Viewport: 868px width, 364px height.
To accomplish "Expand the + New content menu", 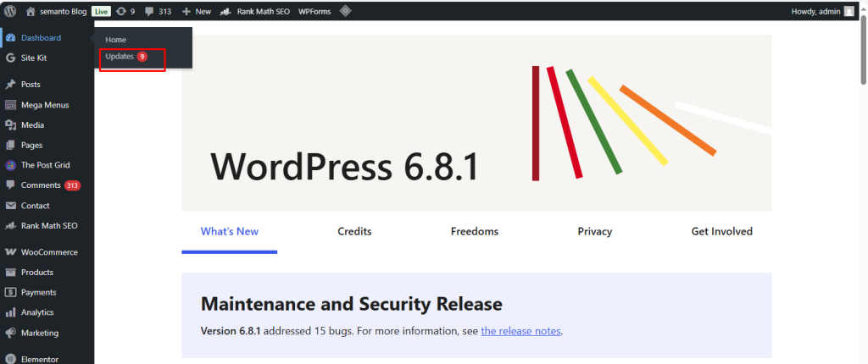I will [197, 12].
